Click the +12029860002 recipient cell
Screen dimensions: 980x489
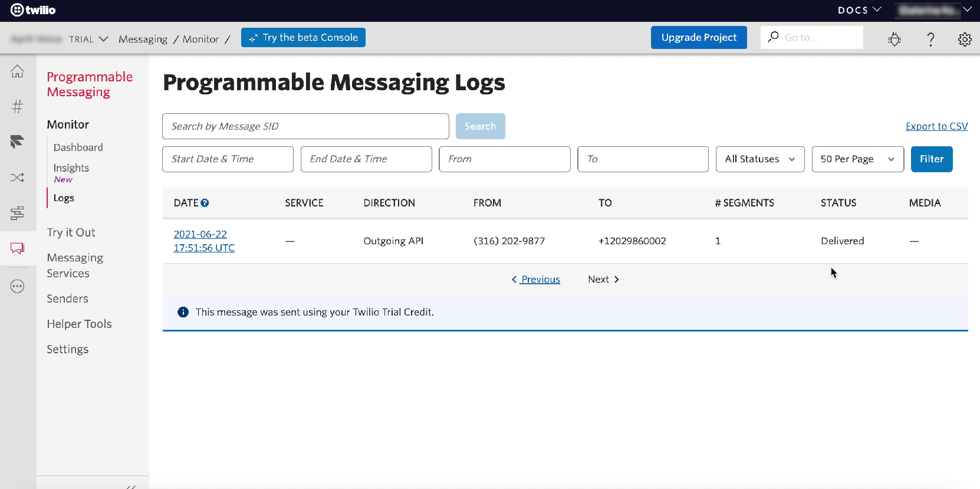(632, 241)
